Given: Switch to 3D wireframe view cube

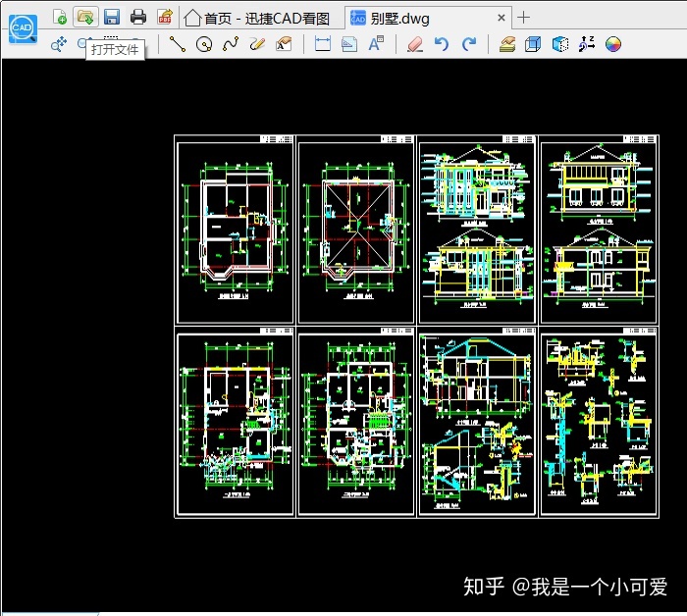Looking at the screenshot, I should point(533,44).
